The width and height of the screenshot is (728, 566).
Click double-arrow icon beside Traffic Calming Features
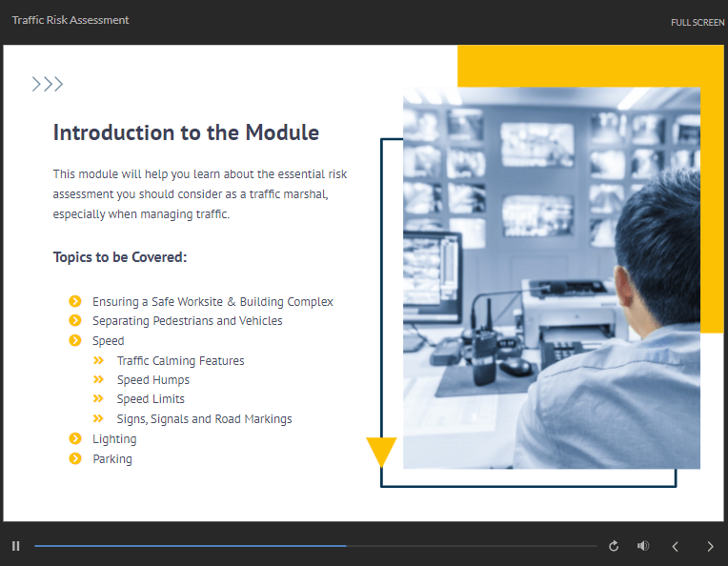tap(98, 360)
